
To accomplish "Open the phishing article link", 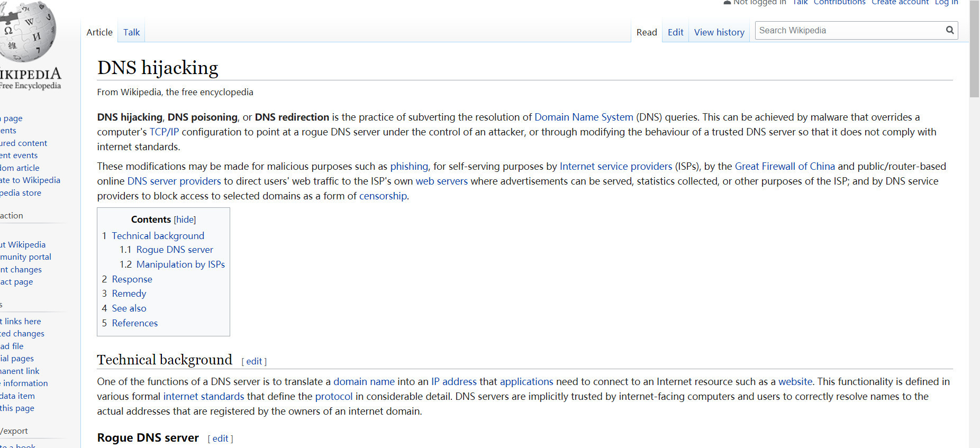I will coord(409,166).
